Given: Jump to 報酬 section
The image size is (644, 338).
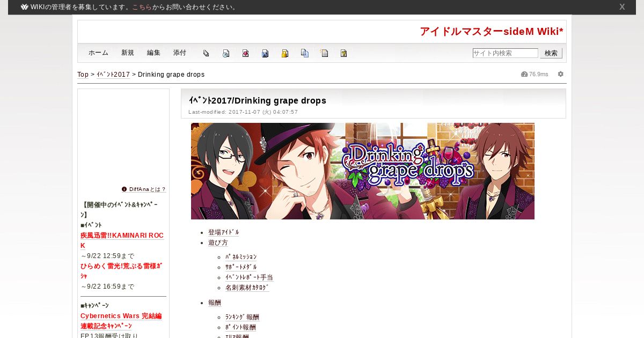Looking at the screenshot, I should coord(215,303).
